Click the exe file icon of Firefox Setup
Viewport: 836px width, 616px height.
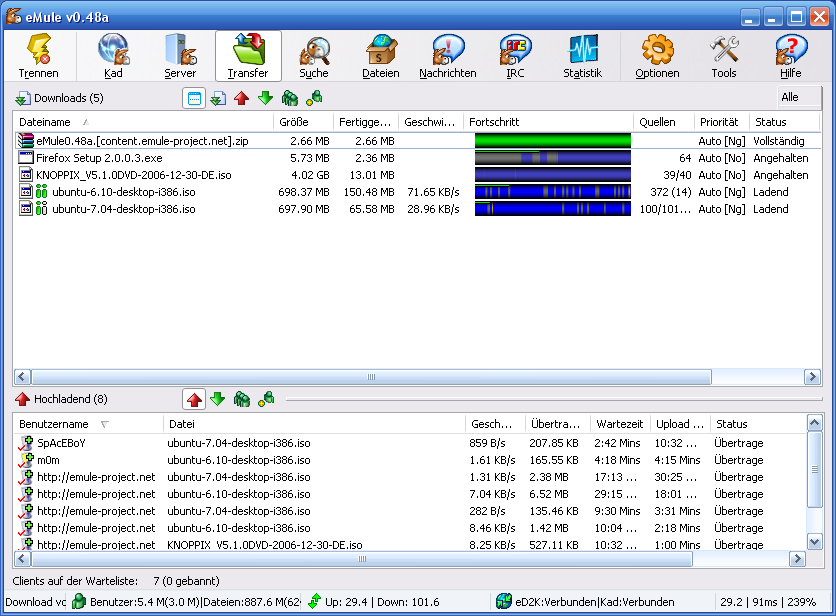click(x=26, y=157)
